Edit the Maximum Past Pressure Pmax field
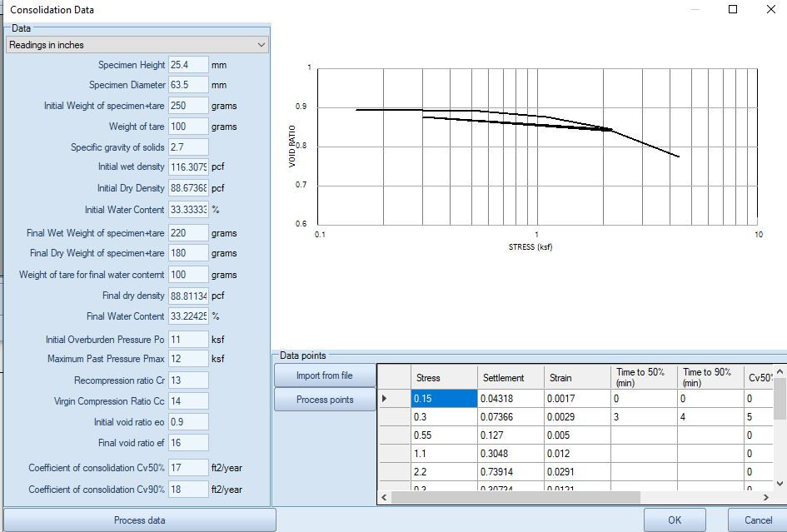The height and width of the screenshot is (532, 787). [188, 359]
